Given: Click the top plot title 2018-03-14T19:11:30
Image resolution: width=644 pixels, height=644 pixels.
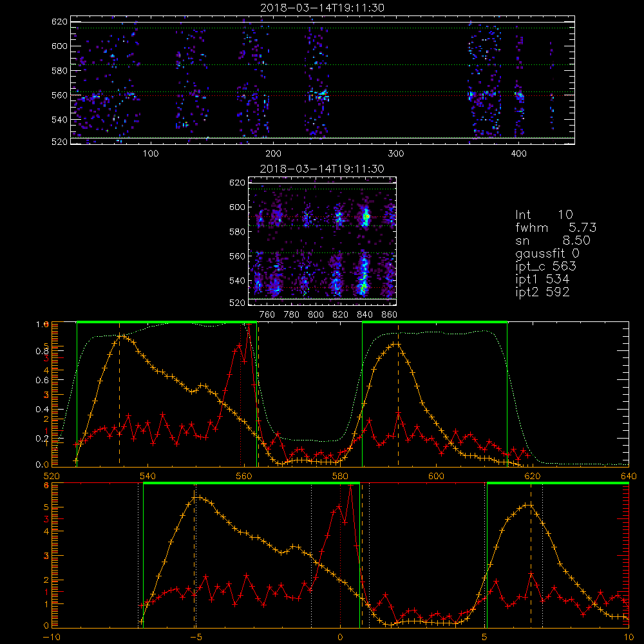Looking at the screenshot, I should [323, 8].
